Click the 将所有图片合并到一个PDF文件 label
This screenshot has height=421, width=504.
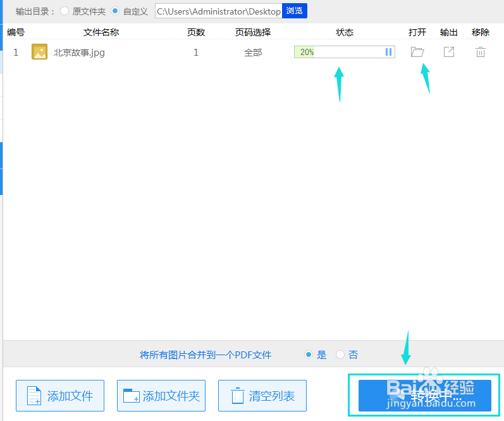206,355
